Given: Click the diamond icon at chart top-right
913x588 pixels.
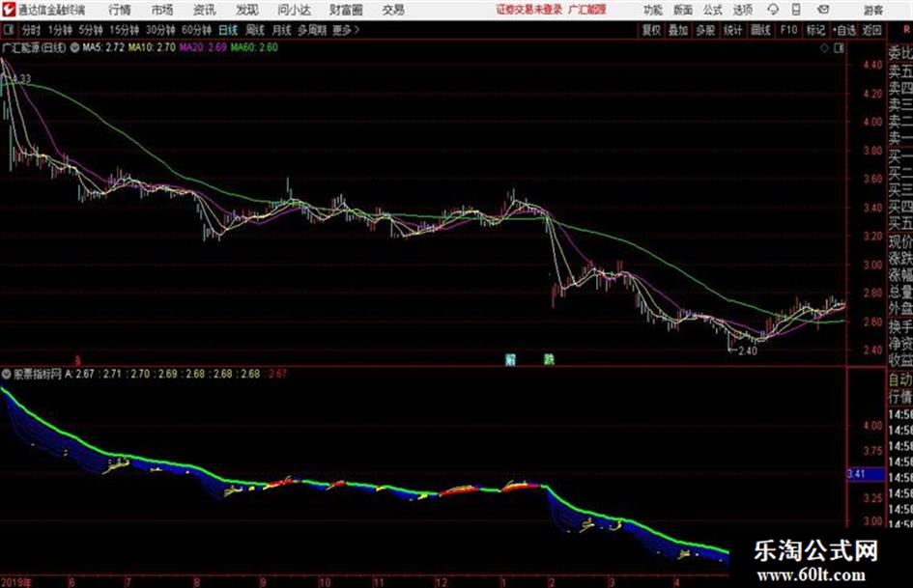Looking at the screenshot, I should click(824, 48).
